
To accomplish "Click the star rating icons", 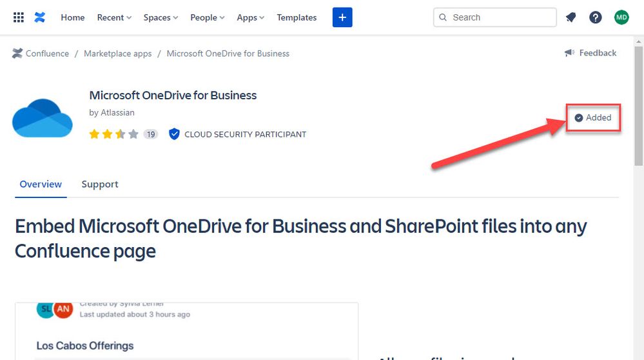I will (113, 134).
